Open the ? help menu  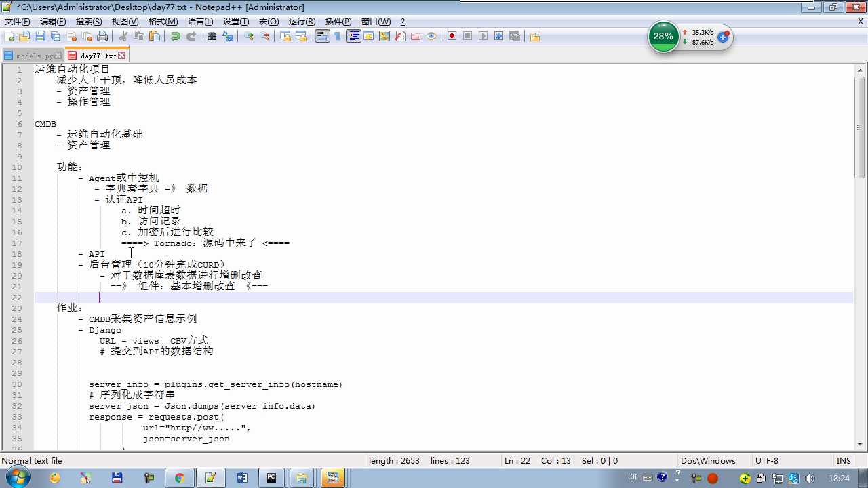pyautogui.click(x=402, y=22)
